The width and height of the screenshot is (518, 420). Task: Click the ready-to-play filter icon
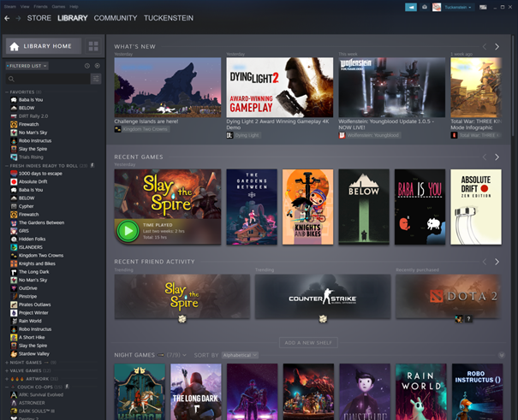(97, 66)
